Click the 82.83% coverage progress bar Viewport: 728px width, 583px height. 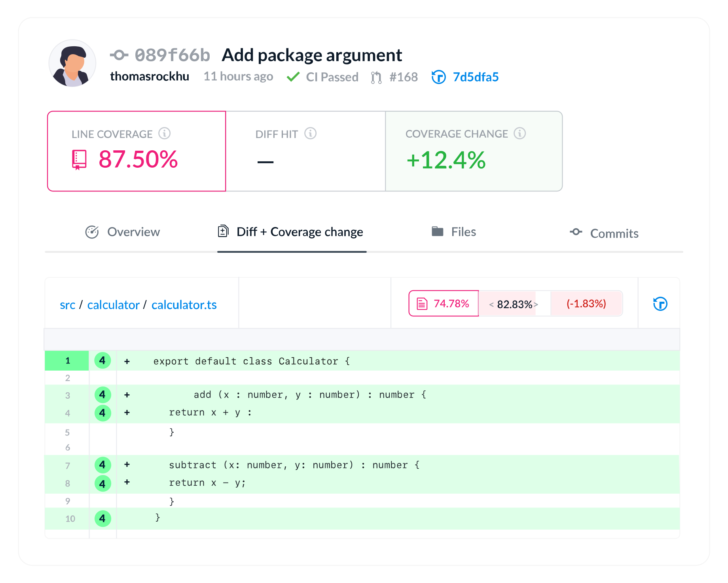[x=513, y=304]
